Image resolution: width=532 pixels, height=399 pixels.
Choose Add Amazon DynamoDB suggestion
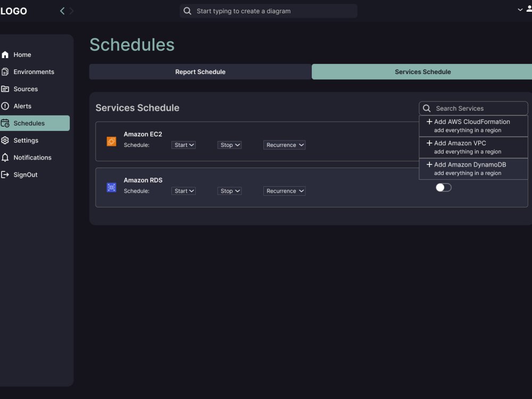point(473,169)
